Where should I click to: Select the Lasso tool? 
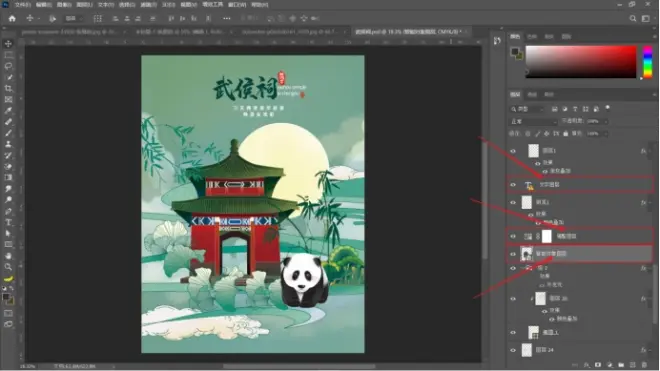coord(8,66)
